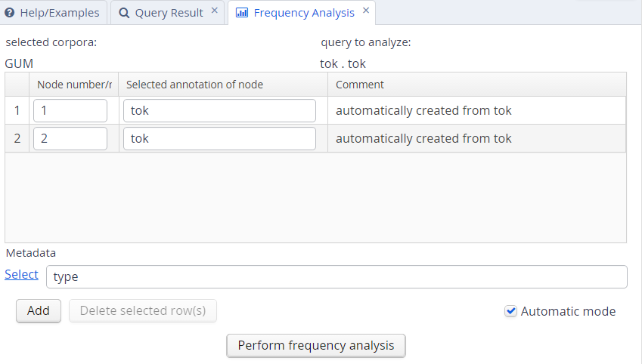Edit node number field in row 2
The width and height of the screenshot is (642, 364).
[x=70, y=139]
